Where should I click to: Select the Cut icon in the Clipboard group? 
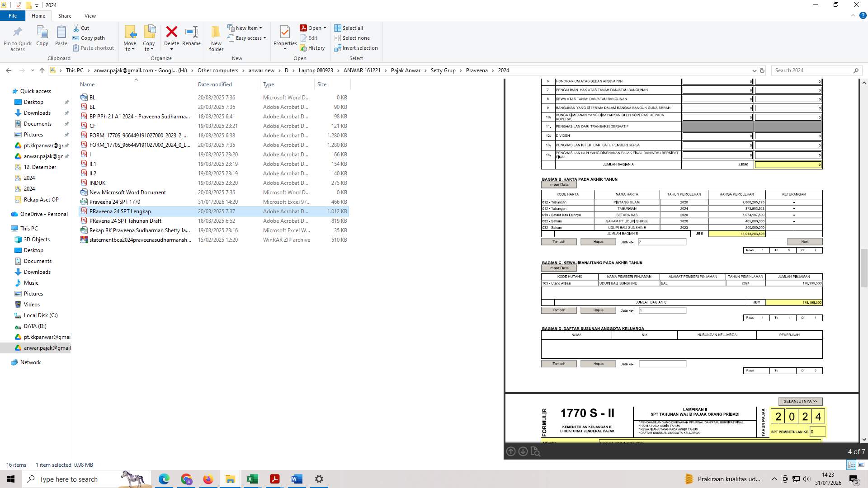tap(77, 28)
